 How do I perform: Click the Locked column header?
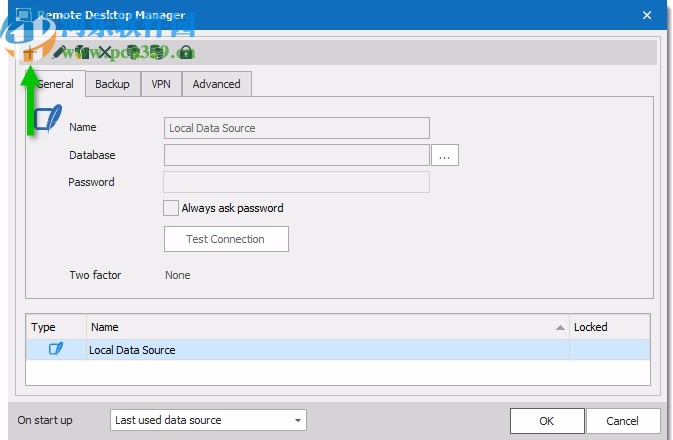tap(609, 327)
